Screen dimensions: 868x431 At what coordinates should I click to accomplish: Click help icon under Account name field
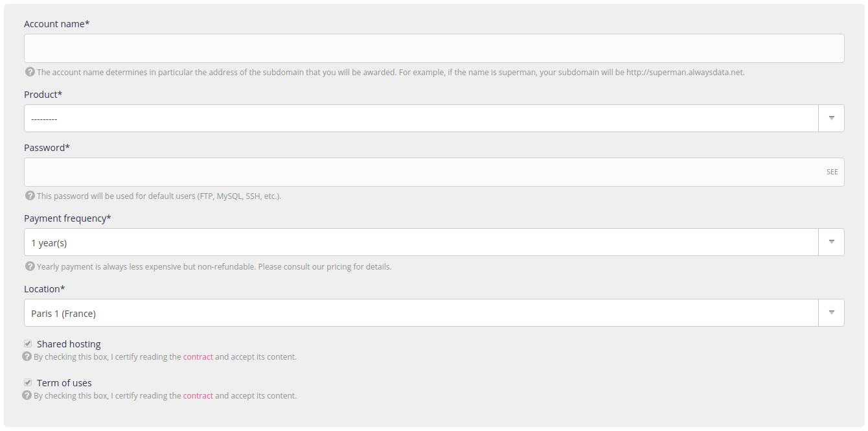point(30,72)
